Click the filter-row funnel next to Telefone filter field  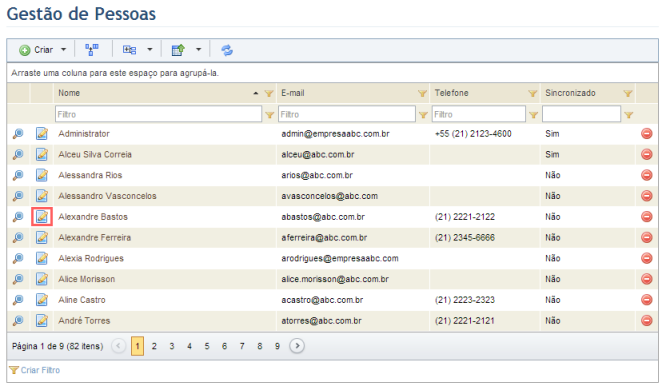[x=534, y=115]
